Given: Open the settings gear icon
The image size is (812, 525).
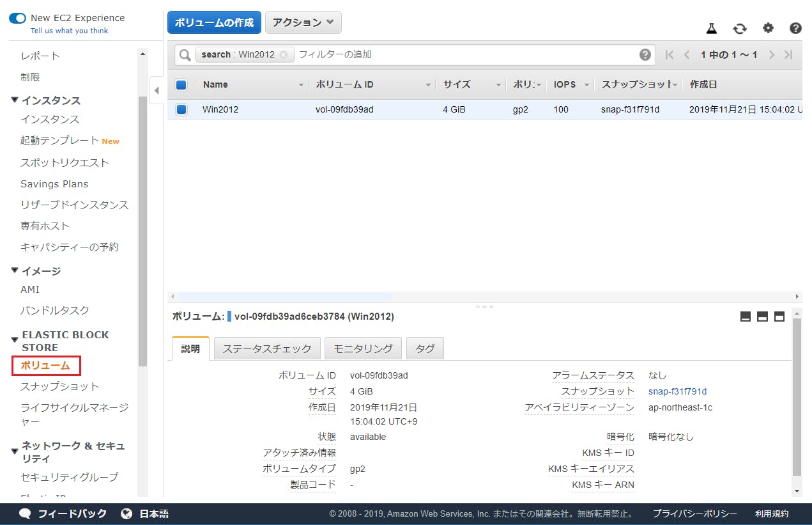Looking at the screenshot, I should pyautogui.click(x=768, y=28).
